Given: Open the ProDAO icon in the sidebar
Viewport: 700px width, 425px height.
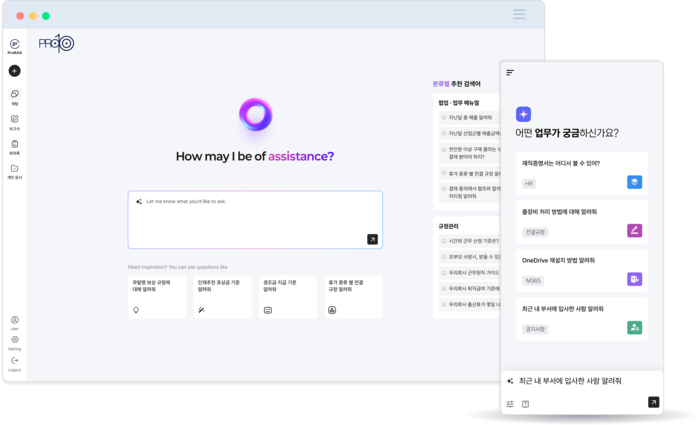Looking at the screenshot, I should click(14, 45).
